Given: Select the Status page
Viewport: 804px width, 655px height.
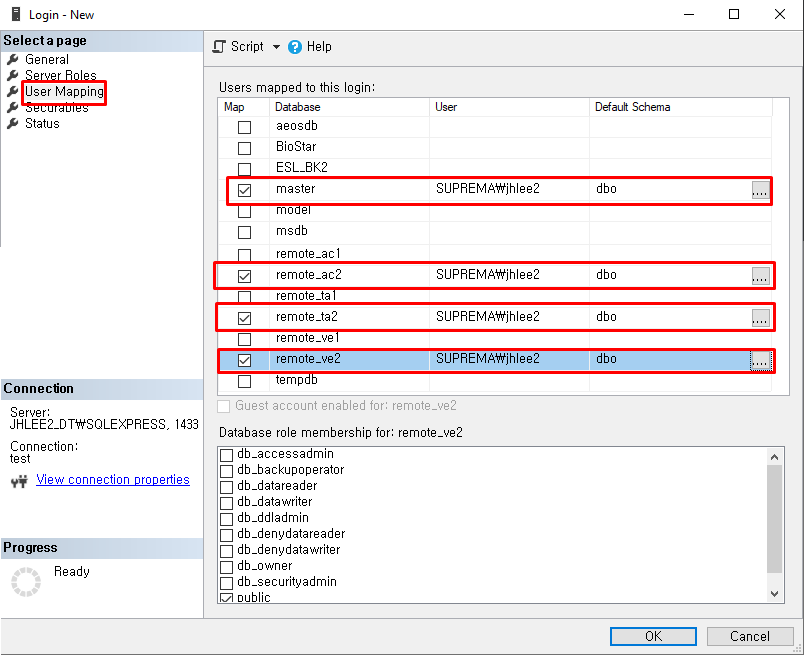Looking at the screenshot, I should click(42, 123).
